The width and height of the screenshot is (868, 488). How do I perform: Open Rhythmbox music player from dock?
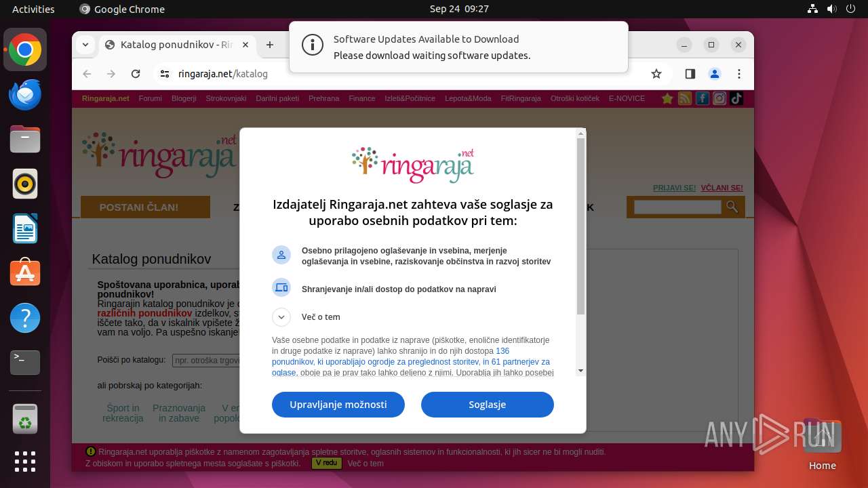click(25, 184)
